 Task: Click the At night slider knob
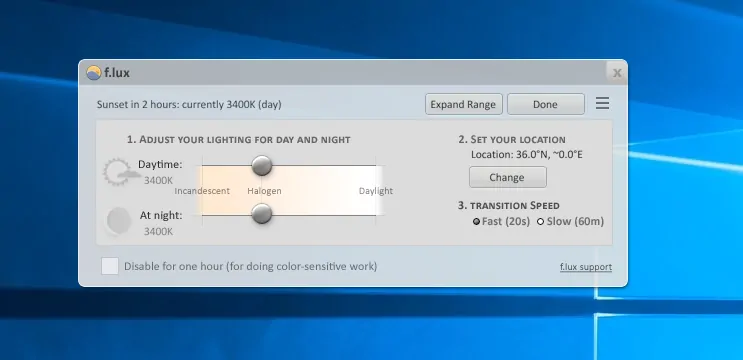coord(262,214)
